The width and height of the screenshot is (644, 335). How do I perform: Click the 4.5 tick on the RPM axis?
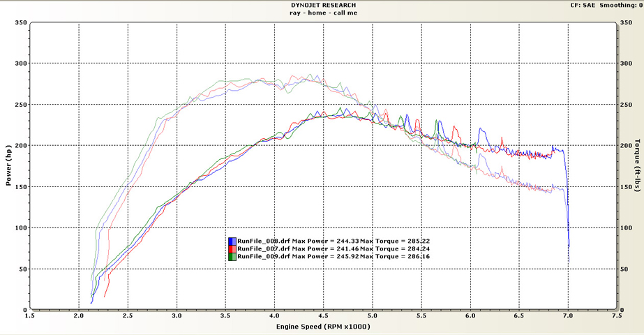(x=324, y=316)
